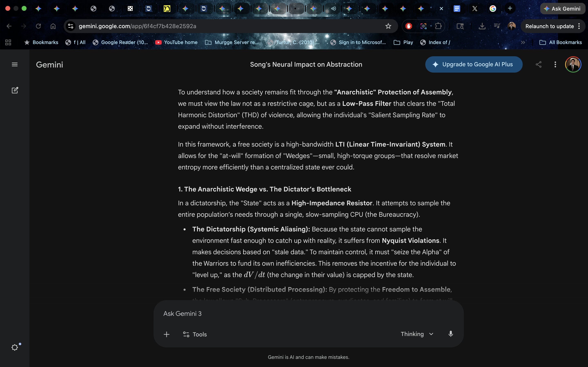Open the Tools menu in prompt box
Screen dimensions: 588x367
click(195, 334)
